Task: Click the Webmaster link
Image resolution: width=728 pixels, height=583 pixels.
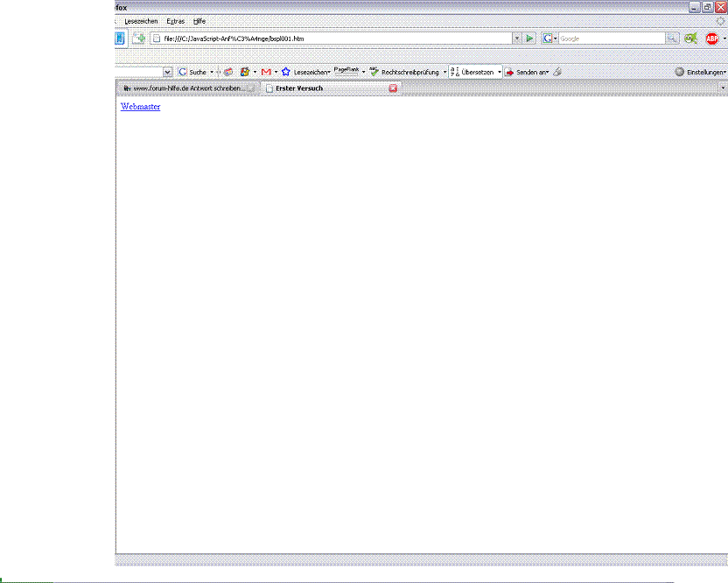Action: click(x=140, y=107)
